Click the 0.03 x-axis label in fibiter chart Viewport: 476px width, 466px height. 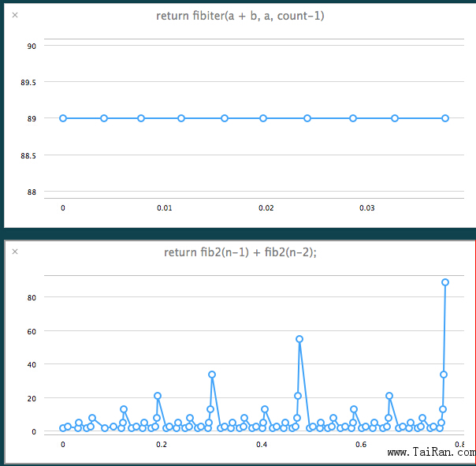click(367, 208)
